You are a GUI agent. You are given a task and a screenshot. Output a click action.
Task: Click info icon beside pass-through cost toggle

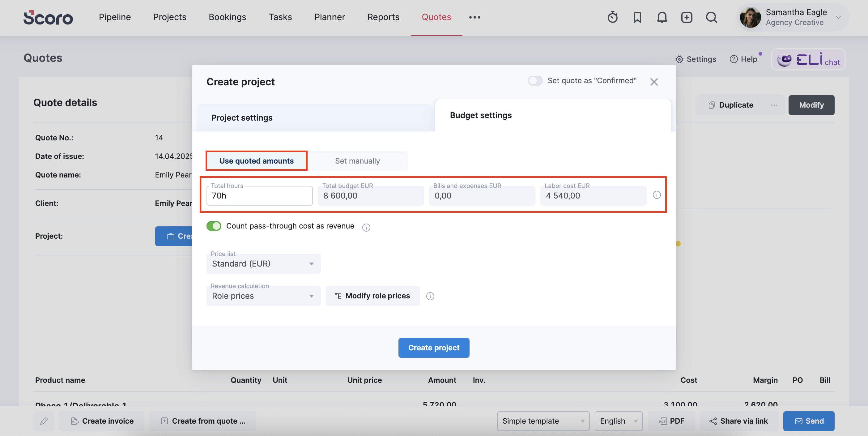coord(366,228)
